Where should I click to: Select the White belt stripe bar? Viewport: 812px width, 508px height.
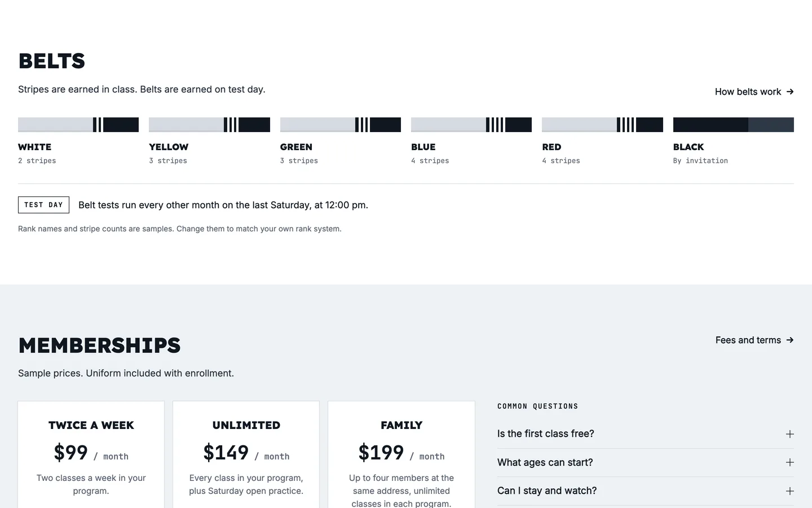pyautogui.click(x=78, y=125)
